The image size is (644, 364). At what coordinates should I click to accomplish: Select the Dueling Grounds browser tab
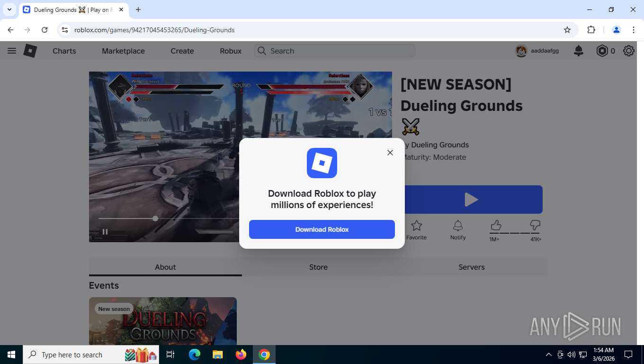pyautogui.click(x=73, y=9)
